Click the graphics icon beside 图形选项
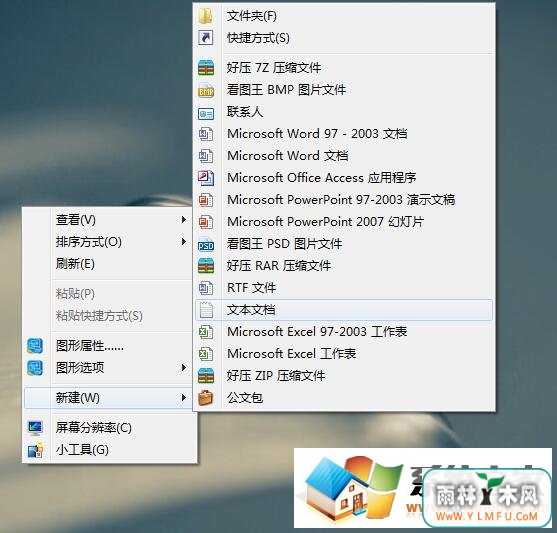 click(x=35, y=368)
